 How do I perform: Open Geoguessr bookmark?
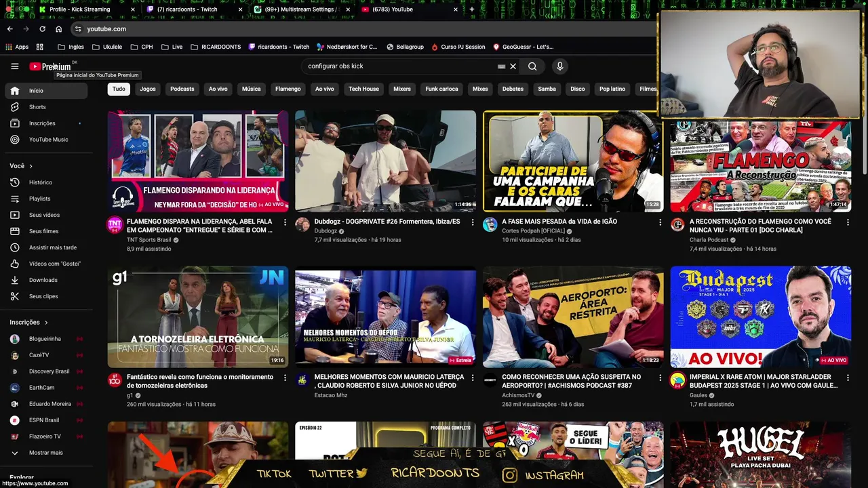point(523,47)
